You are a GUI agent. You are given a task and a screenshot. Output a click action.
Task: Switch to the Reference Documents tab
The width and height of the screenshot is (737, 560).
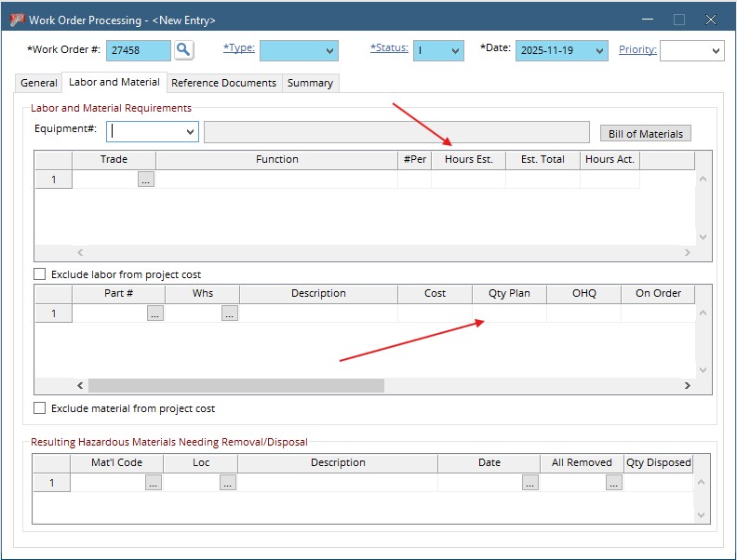(223, 83)
